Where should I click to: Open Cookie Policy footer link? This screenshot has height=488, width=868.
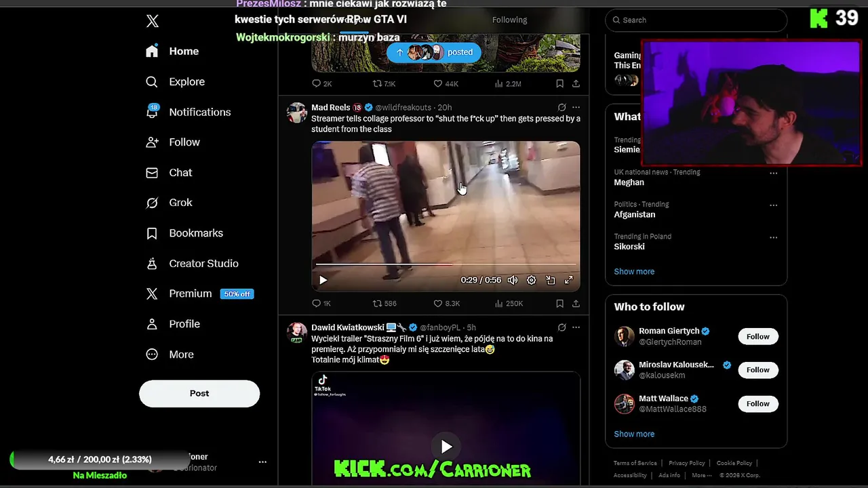tap(734, 464)
